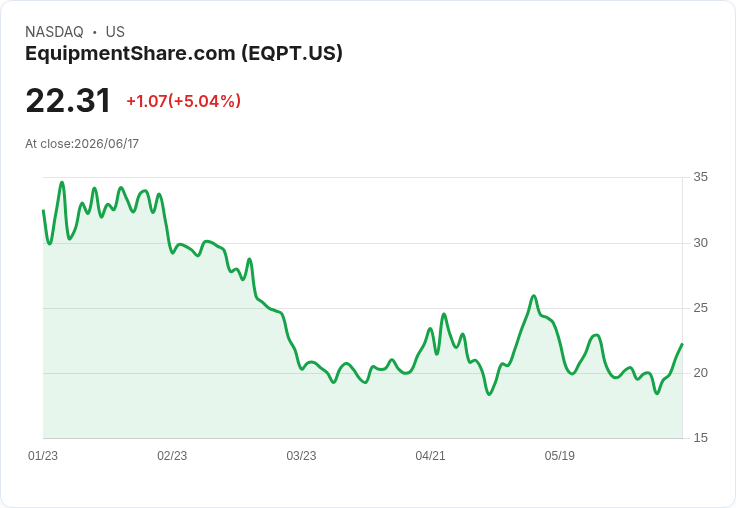Click the 04/21 x-axis date label
Screen dimensions: 736x508
[430, 455]
